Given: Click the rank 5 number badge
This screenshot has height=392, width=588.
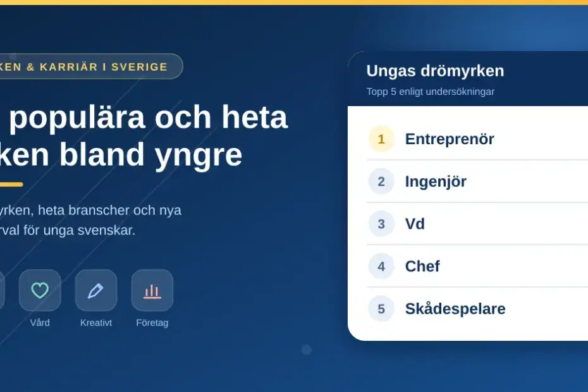Looking at the screenshot, I should (x=381, y=309).
